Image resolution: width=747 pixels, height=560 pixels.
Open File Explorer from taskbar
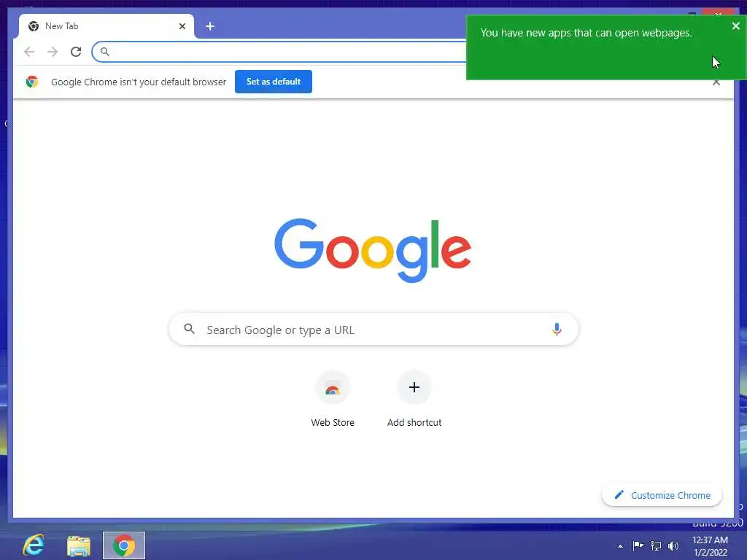pos(79,545)
